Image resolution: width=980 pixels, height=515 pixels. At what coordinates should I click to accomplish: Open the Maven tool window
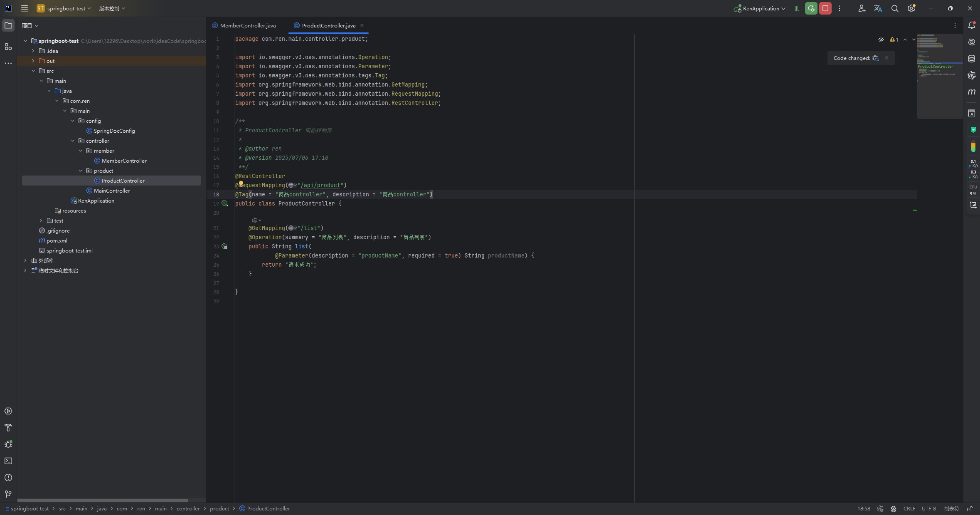pos(972,92)
